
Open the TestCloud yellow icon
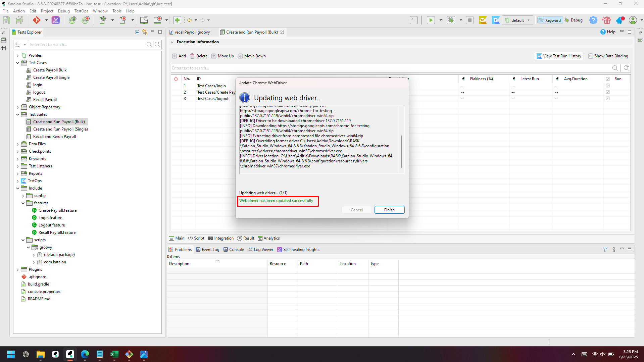tap(483, 20)
